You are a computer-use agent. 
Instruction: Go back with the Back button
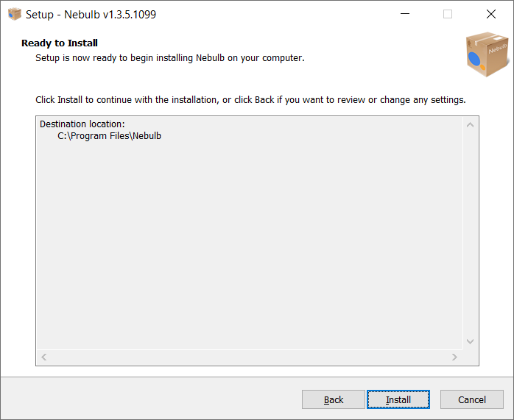(334, 399)
